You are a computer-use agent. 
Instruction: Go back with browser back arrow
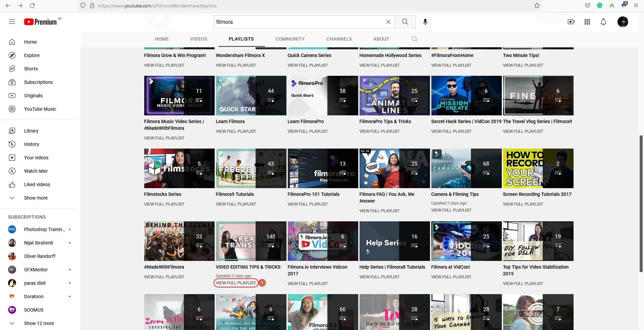pos(8,6)
